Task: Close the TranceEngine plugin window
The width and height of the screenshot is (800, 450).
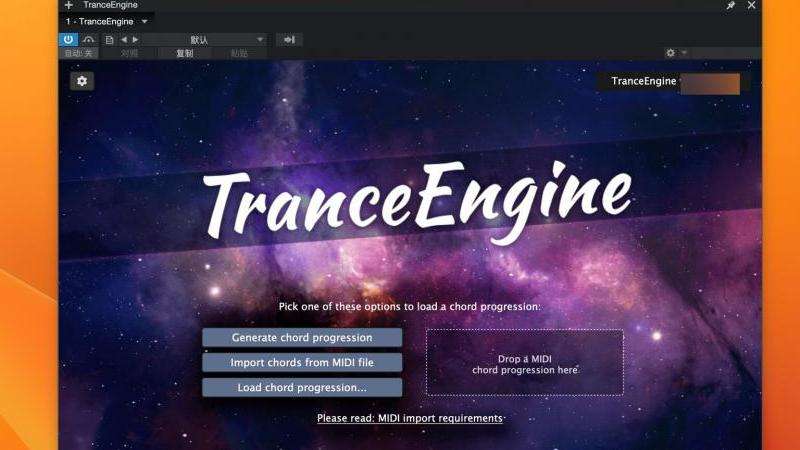Action: tap(752, 5)
